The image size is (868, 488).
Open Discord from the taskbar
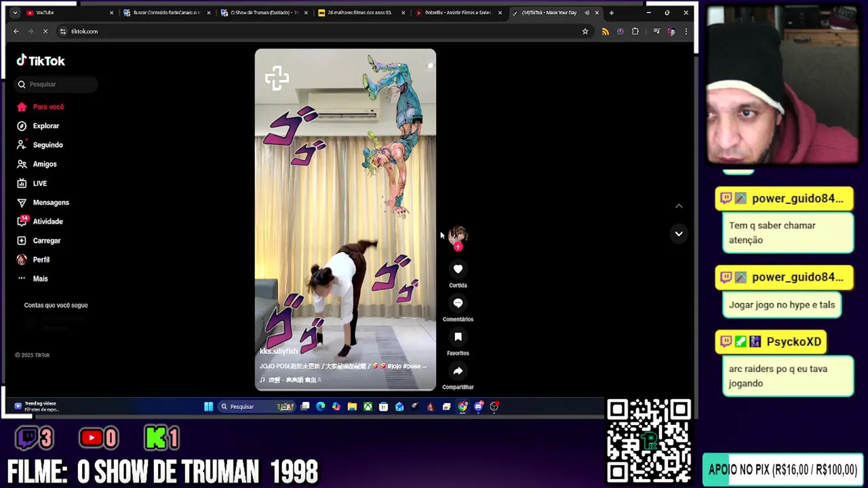[479, 407]
